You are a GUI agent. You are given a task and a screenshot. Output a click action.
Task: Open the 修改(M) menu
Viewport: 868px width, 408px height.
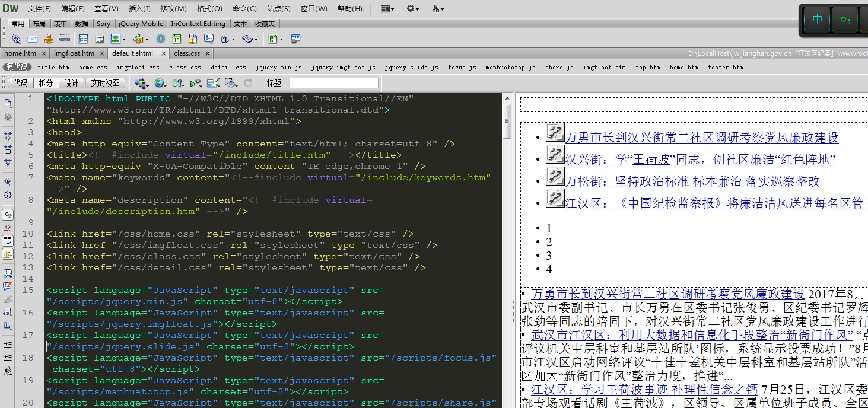173,9
